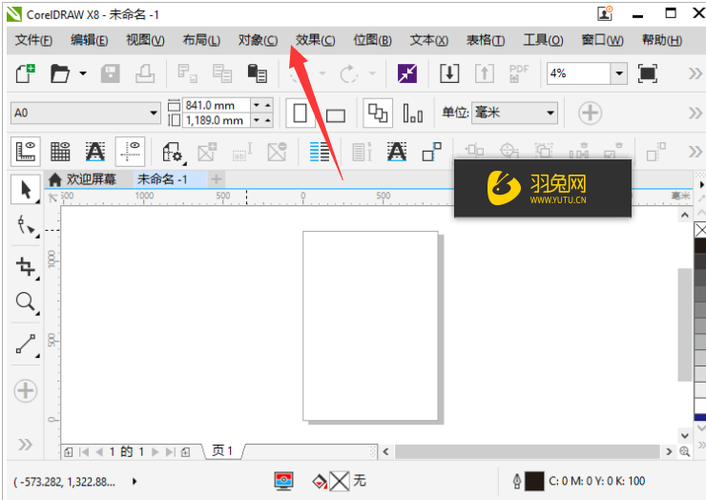Viewport: 706px width, 500px height.
Task: Click the Paste clipboard icon
Action: [257, 73]
